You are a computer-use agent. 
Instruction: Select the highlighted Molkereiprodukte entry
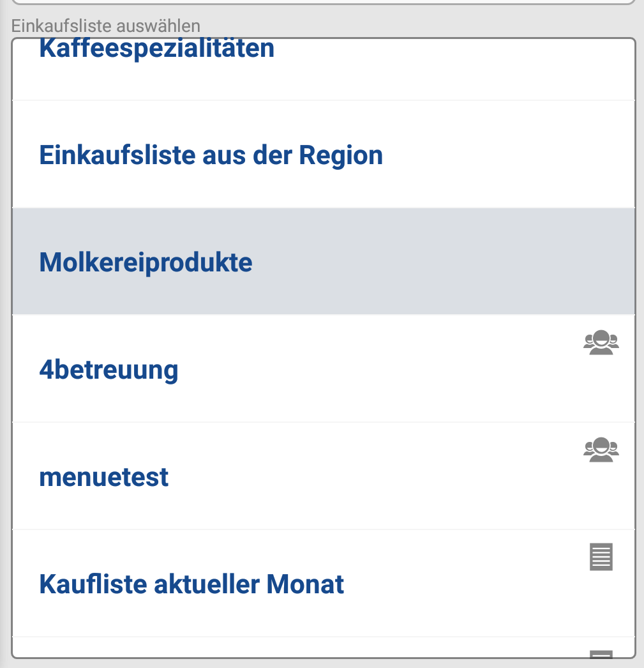pos(146,262)
